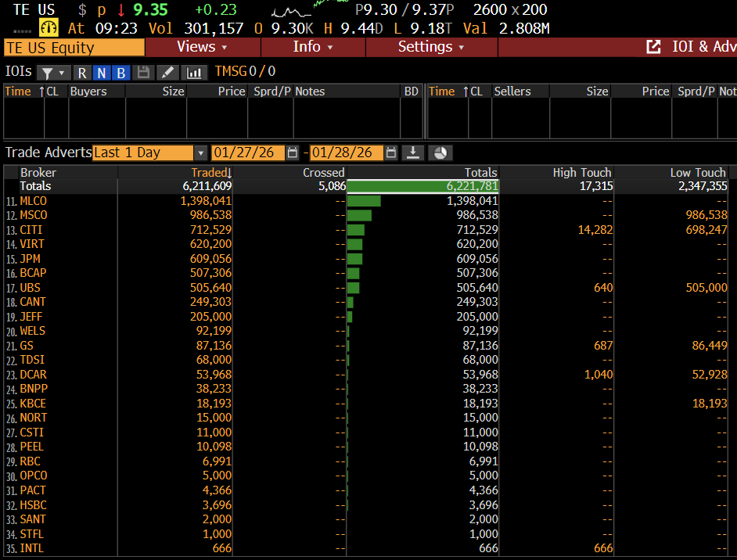Select the TDSI broker row
The height and width of the screenshot is (560, 737).
pos(367,360)
